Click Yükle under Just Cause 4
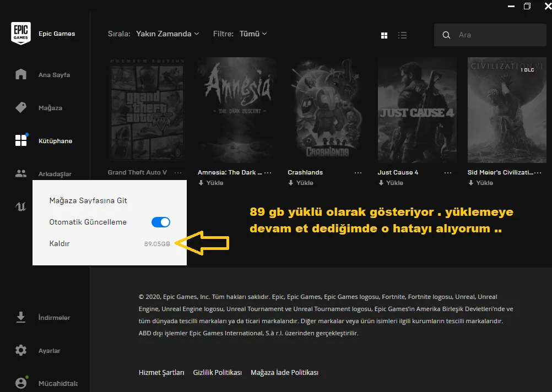552x392 pixels. pyautogui.click(x=394, y=183)
